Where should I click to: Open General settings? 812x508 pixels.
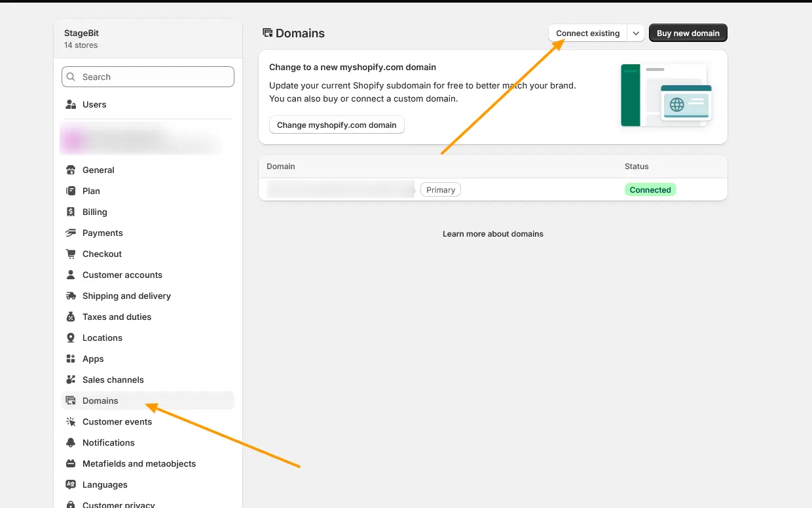coord(148,170)
